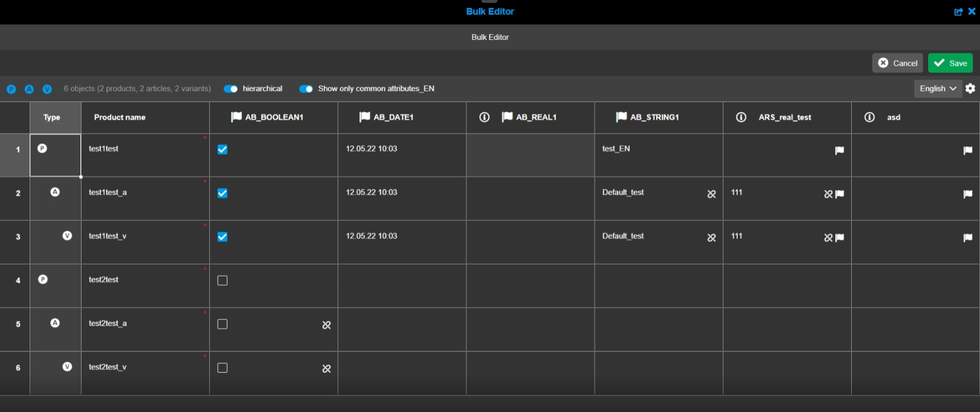
Task: Click the P type icon in test1test row
Action: [42, 148]
